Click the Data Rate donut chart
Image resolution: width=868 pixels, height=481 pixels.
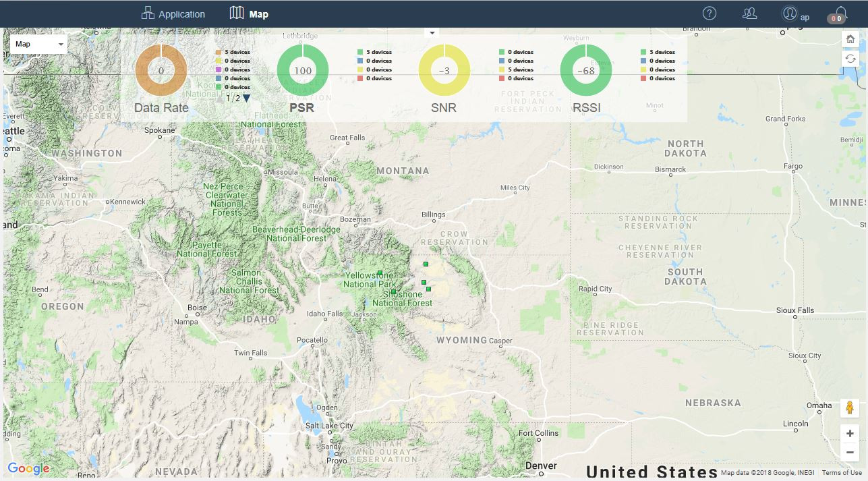161,71
